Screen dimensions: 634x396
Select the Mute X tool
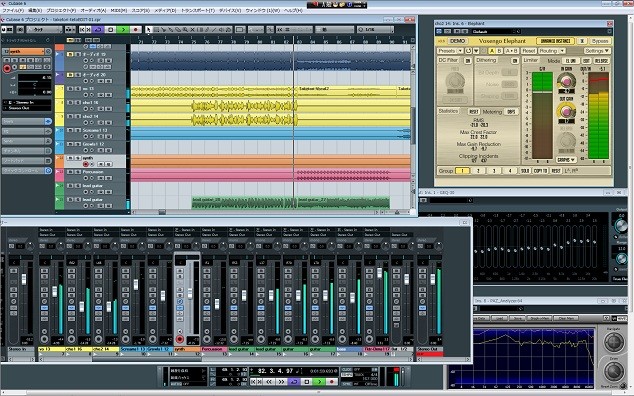[192, 30]
